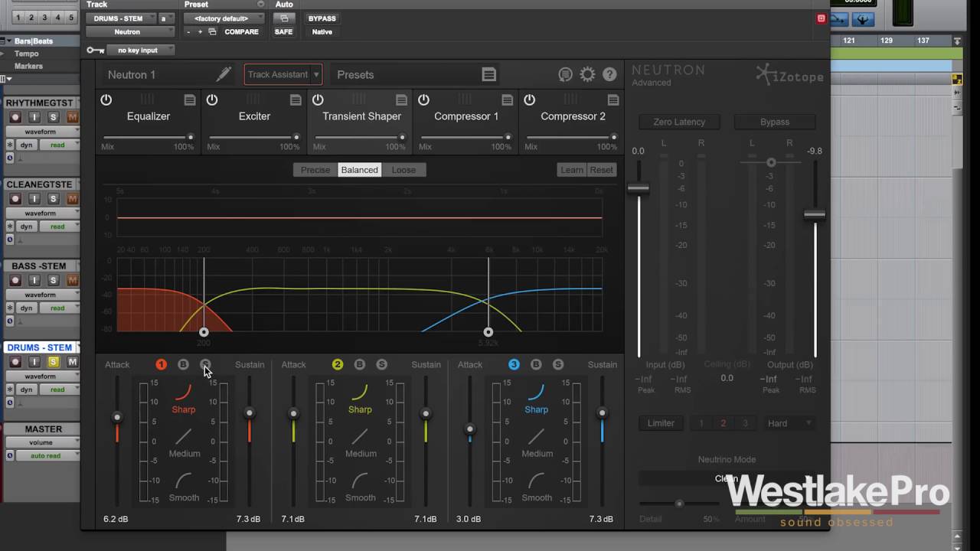Solo the DRUMS - STEM track
980x551 pixels.
pyautogui.click(x=54, y=362)
